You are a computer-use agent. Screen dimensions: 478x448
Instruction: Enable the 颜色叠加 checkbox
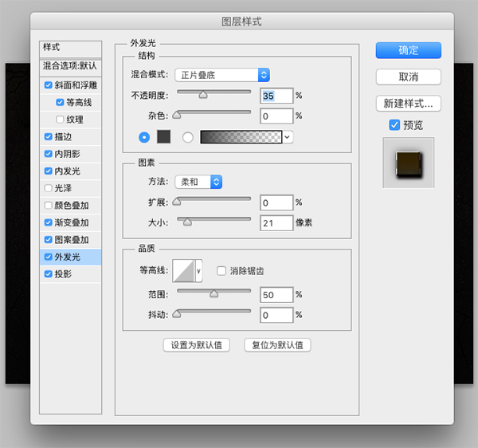pos(49,206)
